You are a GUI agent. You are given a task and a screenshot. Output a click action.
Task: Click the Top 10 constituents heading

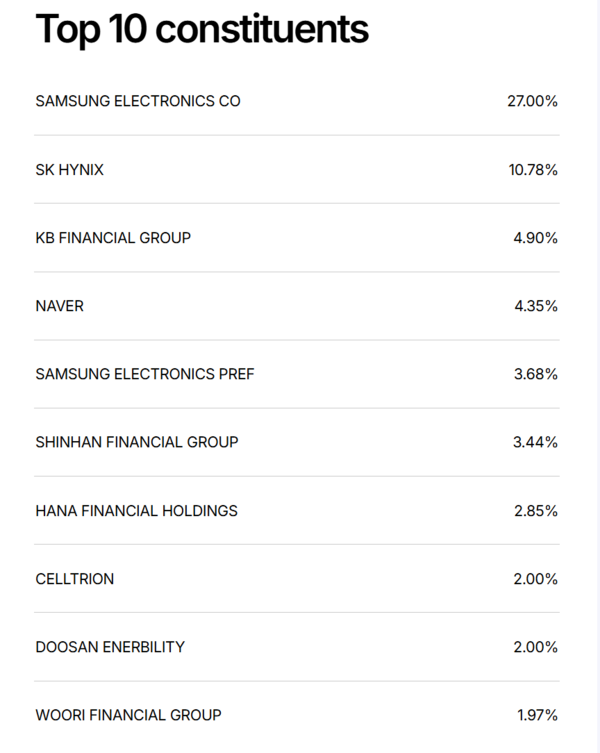[201, 30]
